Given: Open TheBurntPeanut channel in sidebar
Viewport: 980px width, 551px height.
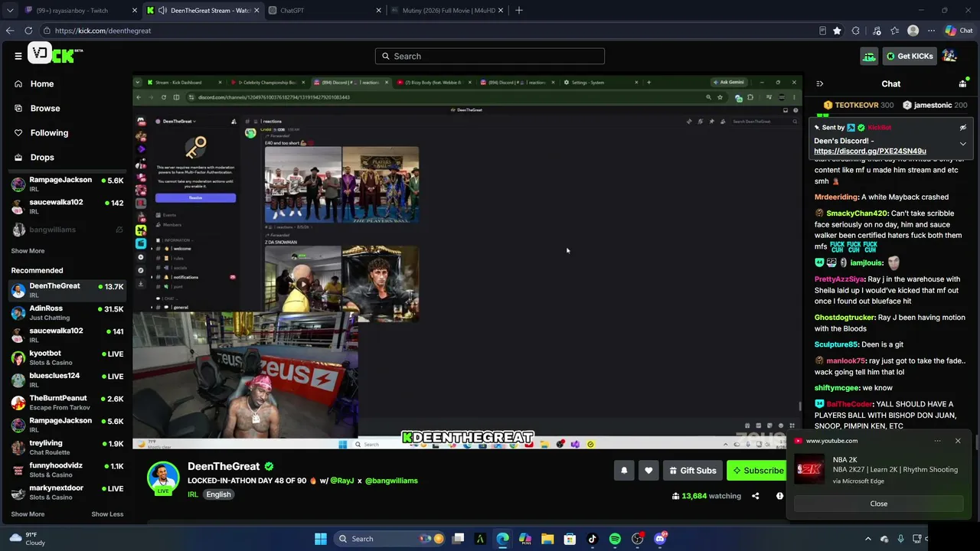Looking at the screenshot, I should click(x=67, y=403).
